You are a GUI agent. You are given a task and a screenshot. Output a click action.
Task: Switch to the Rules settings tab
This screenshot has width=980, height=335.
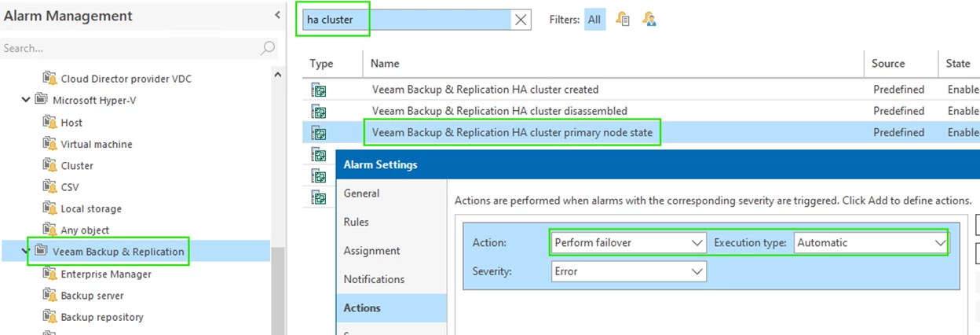point(357,222)
